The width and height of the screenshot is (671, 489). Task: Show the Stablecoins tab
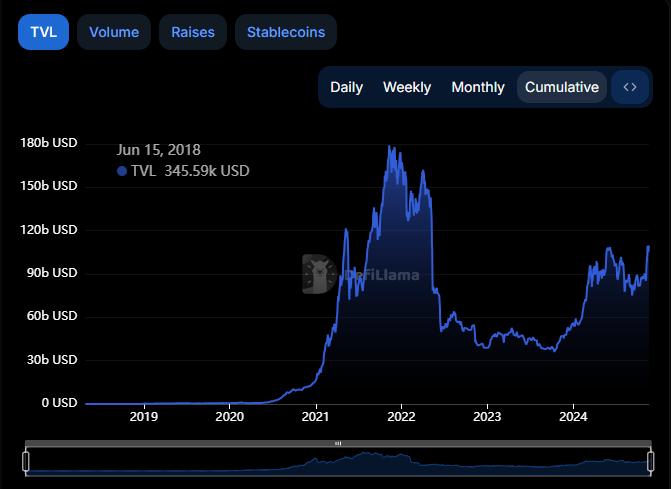286,32
